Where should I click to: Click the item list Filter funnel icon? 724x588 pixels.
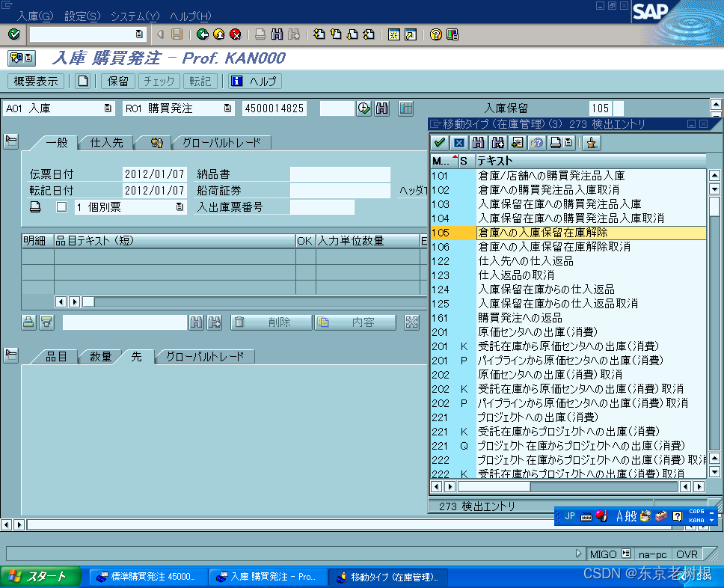click(46, 322)
